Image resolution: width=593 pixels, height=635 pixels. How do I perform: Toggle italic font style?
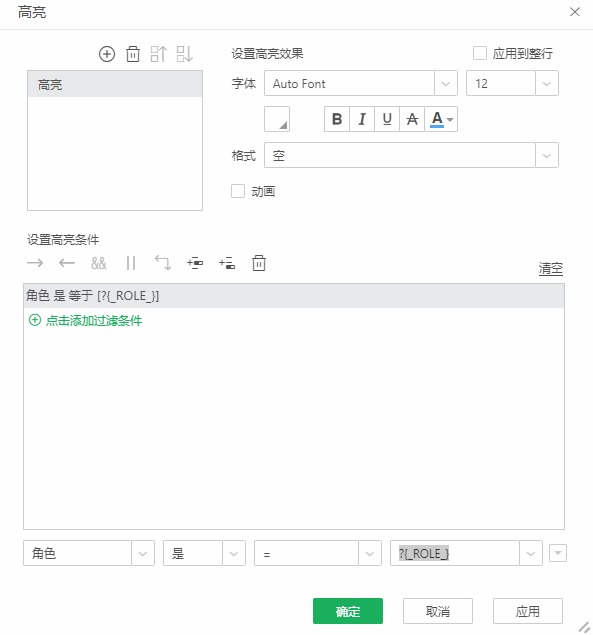(362, 119)
